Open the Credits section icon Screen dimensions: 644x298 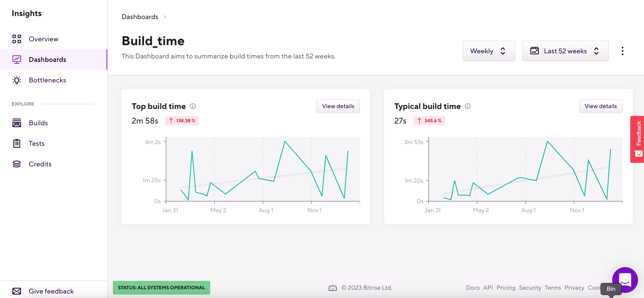pyautogui.click(x=17, y=164)
